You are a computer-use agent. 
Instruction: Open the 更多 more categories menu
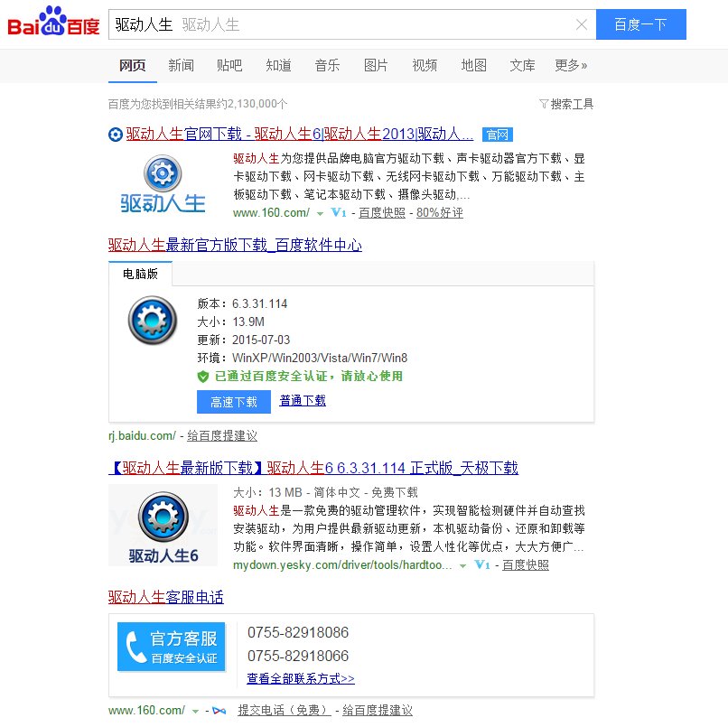(570, 65)
